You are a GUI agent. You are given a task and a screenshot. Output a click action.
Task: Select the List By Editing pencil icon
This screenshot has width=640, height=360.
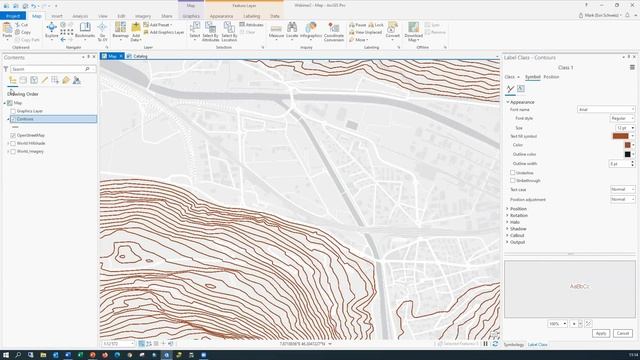tap(44, 80)
